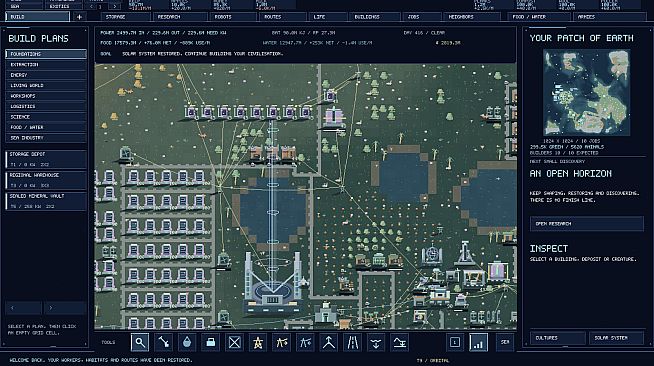The image size is (654, 366).
Task: Go to previous build plans page
Action: [x=23, y=308]
